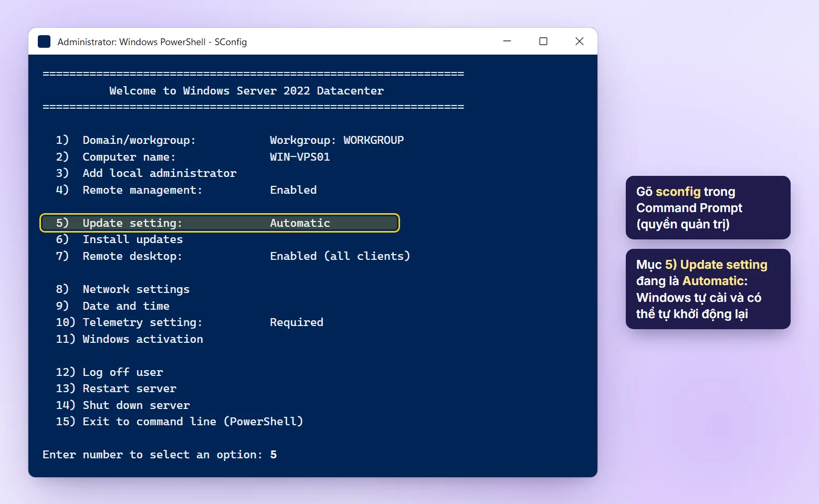
Task: Select '8) Network settings' option
Action: pos(123,289)
